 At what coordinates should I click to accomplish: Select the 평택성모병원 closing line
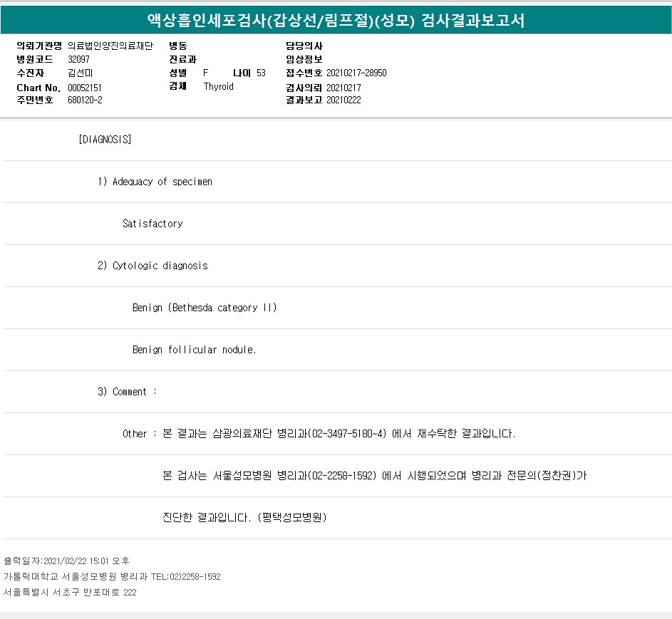(244, 517)
